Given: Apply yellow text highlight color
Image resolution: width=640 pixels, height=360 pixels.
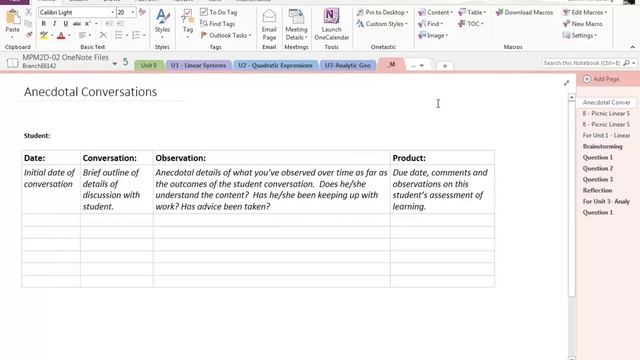Looking at the screenshot, I should (44, 36).
